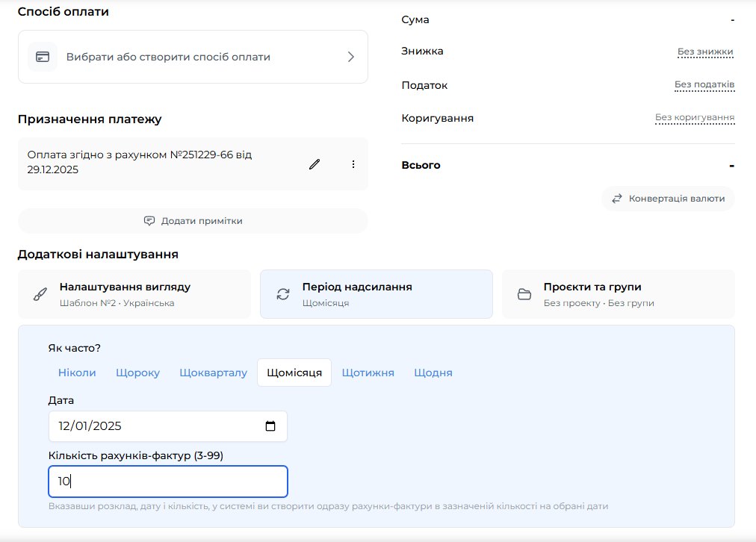Switch frequency to 'Щотижня'
Screen dimensions: 756x542
pyautogui.click(x=368, y=373)
